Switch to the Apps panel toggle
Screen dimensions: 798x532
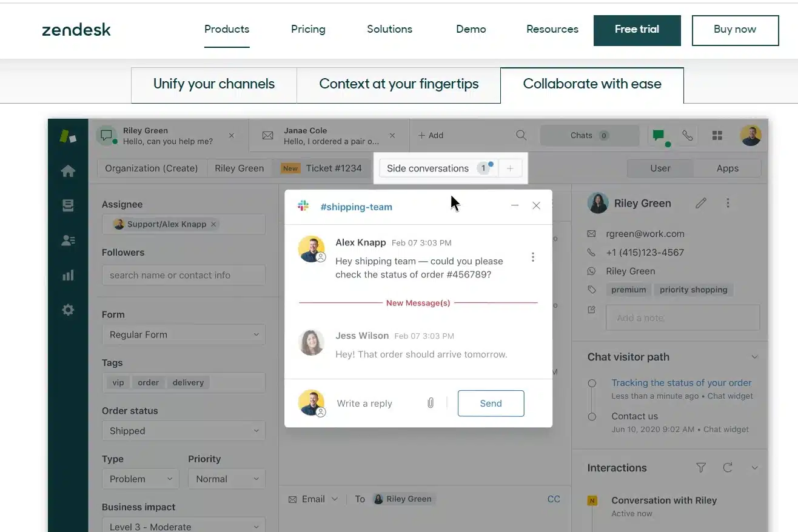(727, 168)
